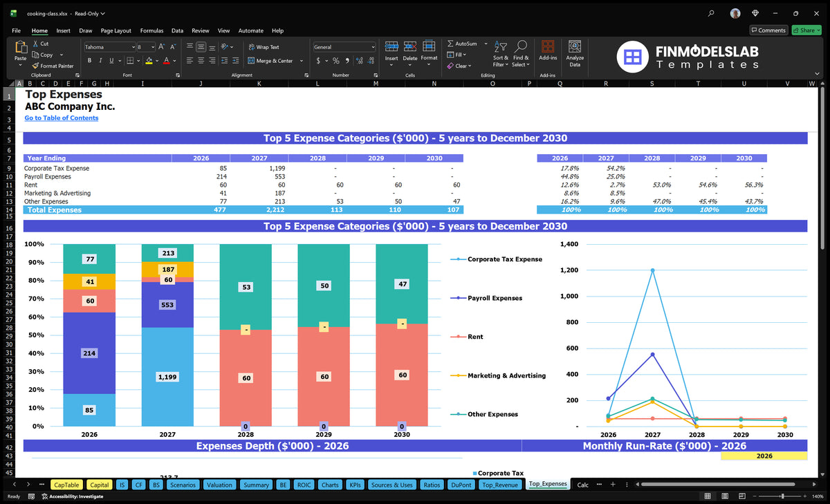
Task: Open the Sort & Filter dropdown
Action: tap(500, 54)
